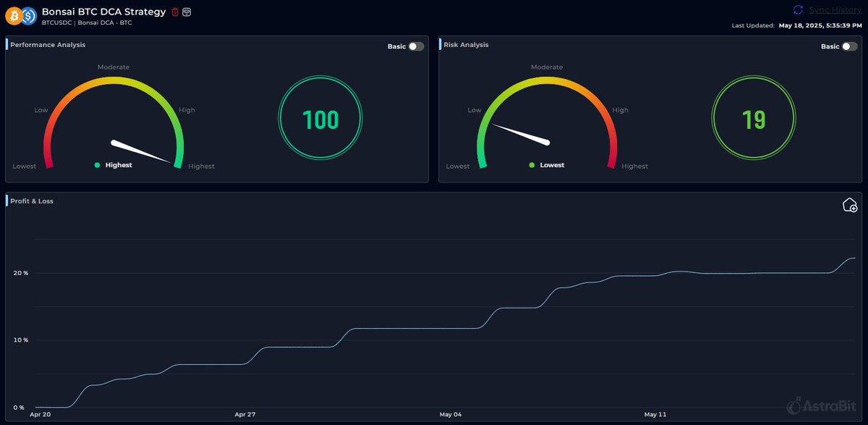Click the Last Updated timestamp May 18, 2025
Image resolution: width=868 pixels, height=425 pixels.
(820, 25)
